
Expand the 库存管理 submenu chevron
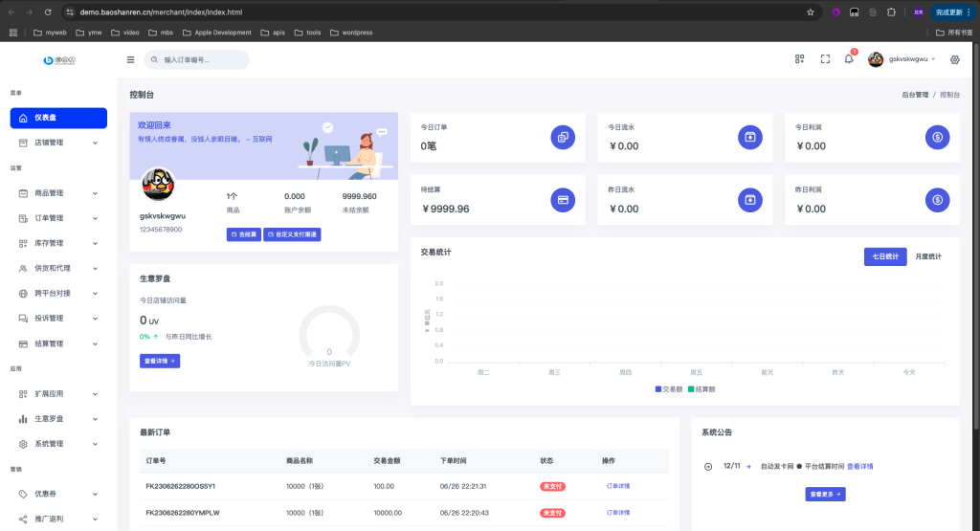coord(95,244)
